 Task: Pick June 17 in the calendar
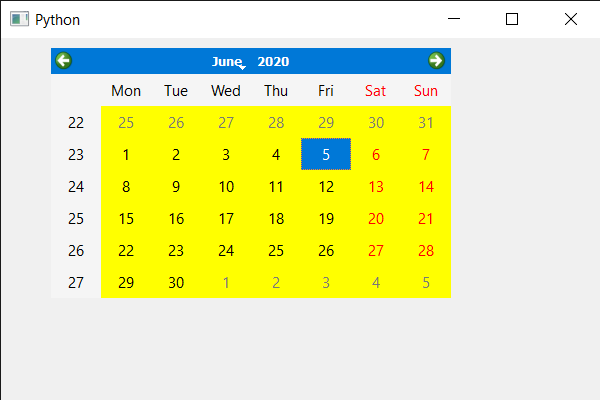click(226, 219)
